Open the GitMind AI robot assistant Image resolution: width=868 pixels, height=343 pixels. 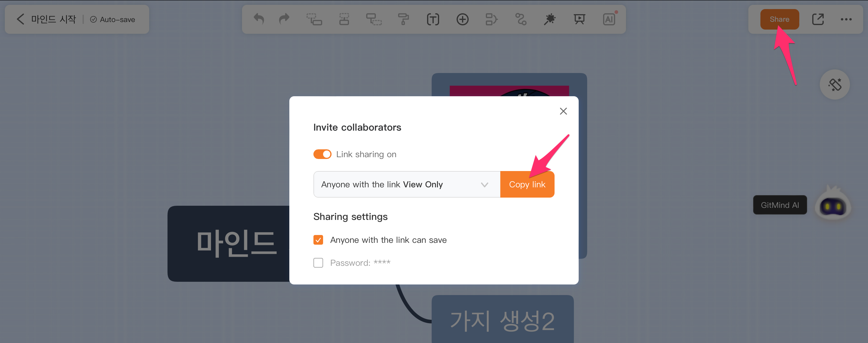coord(832,205)
